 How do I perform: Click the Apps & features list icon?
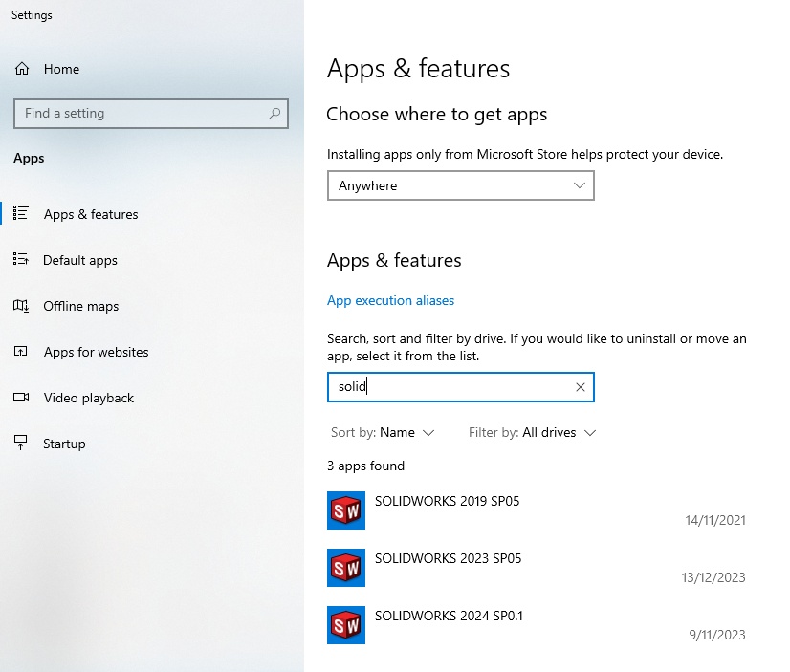(x=21, y=213)
